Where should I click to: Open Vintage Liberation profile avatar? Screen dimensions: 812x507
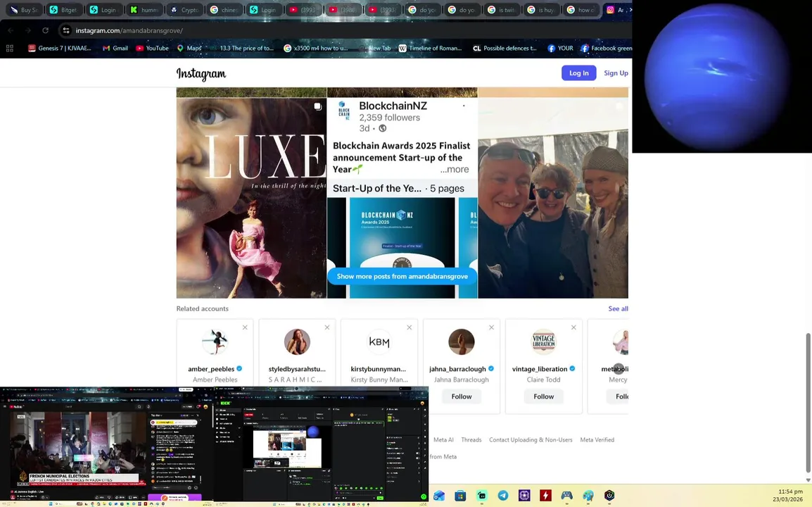[543, 342]
